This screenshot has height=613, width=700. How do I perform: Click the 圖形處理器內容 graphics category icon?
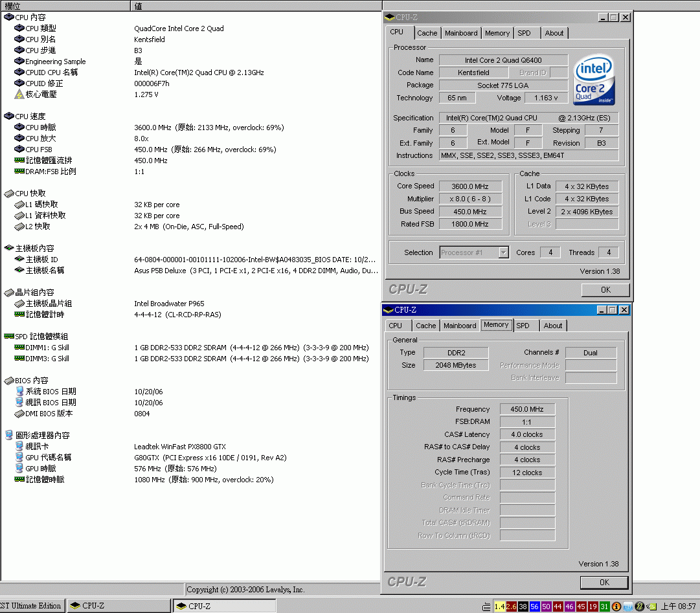point(9,435)
